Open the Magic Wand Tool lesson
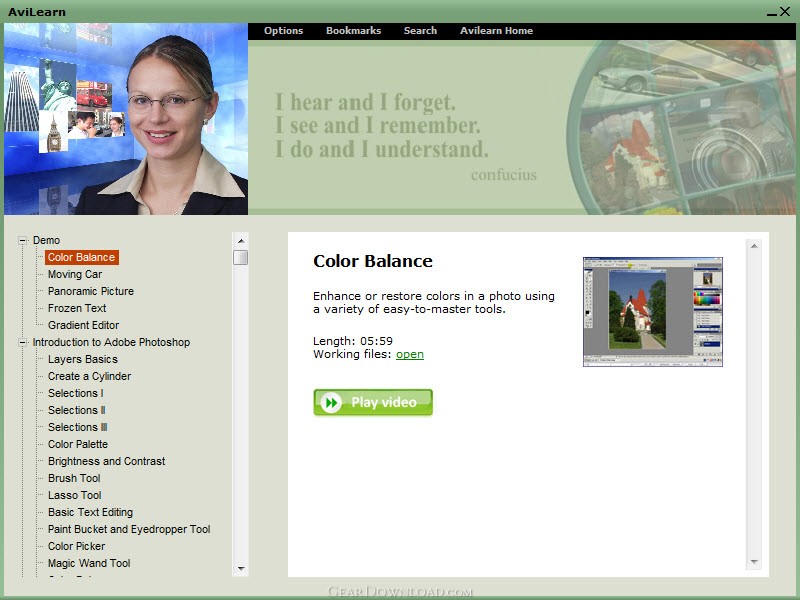800x600 pixels. pos(89,563)
